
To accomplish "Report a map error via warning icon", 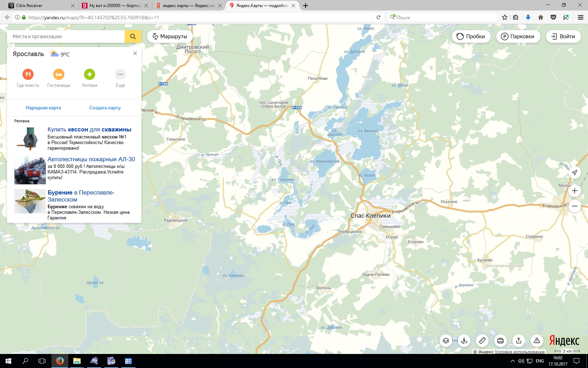I will pyautogui.click(x=537, y=341).
